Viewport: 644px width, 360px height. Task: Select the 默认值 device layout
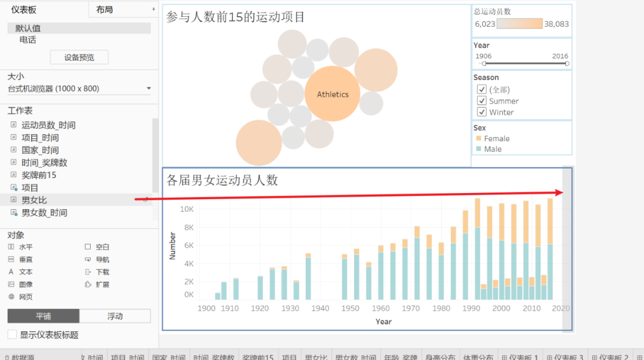click(79, 28)
